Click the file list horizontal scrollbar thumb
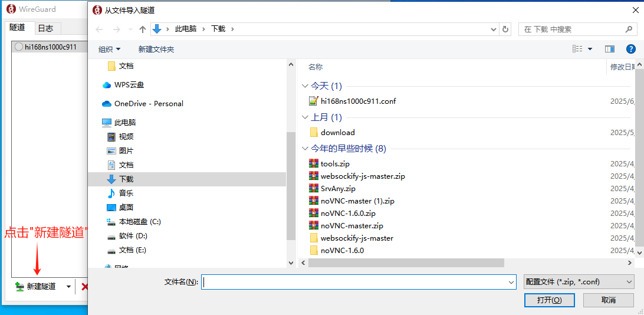This screenshot has height=315, width=644. (x=406, y=263)
